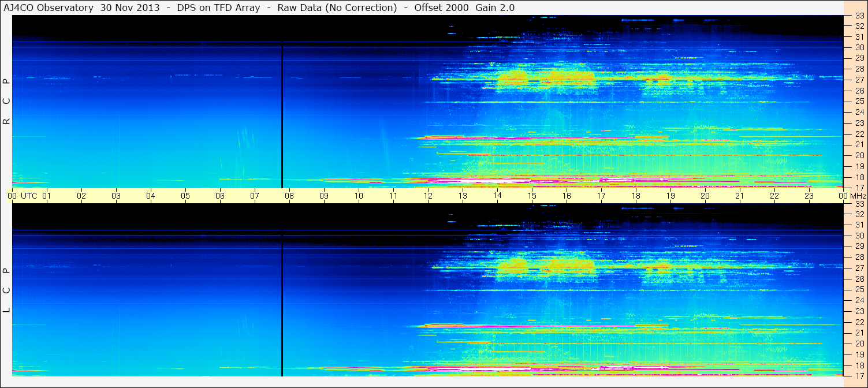Click RCP panel 20 MHz scale label
The image size is (868, 388).
click(x=859, y=155)
